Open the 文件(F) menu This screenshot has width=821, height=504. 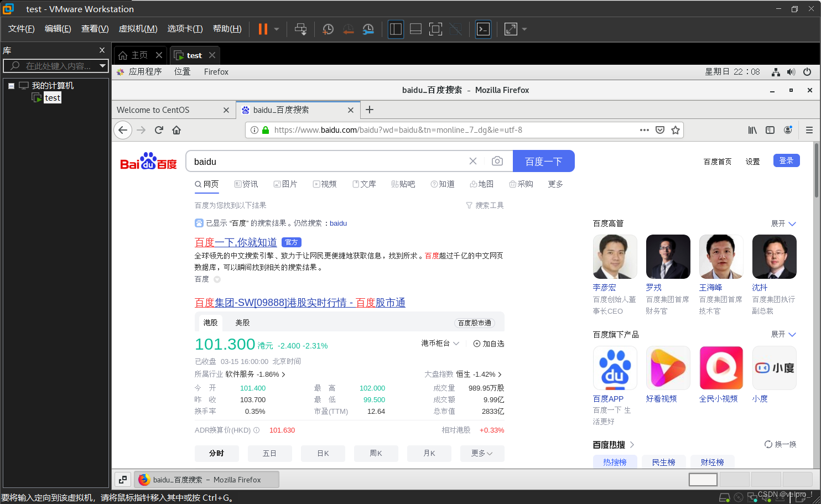[22, 29]
